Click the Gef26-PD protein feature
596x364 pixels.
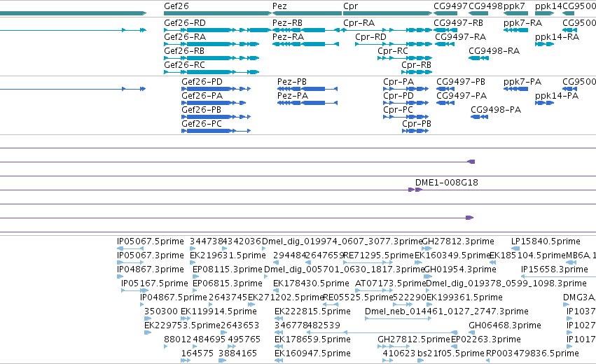click(x=216, y=89)
